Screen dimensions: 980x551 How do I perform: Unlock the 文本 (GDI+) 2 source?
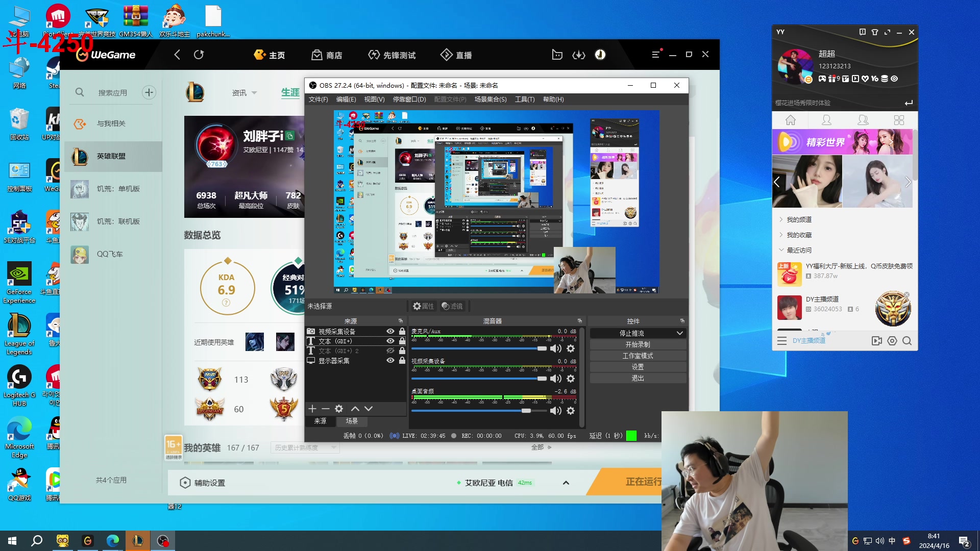(402, 350)
